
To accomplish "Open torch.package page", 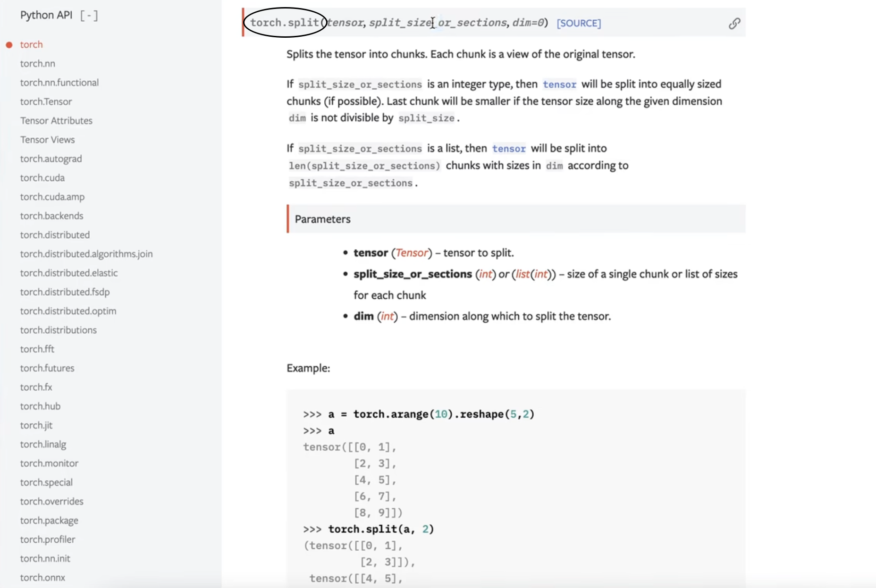I will 49,521.
